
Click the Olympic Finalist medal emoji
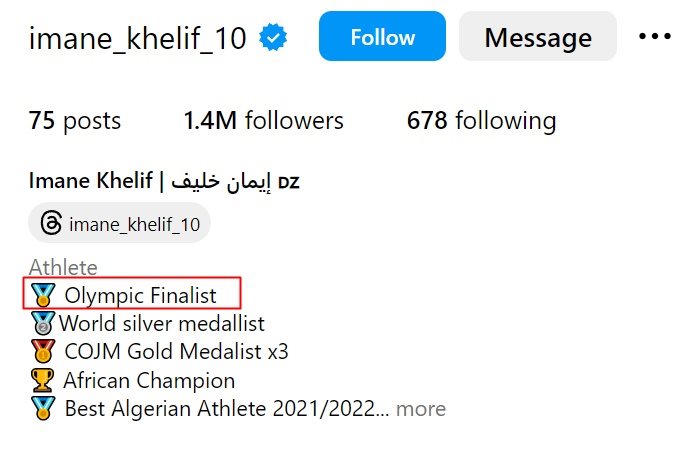coord(43,295)
